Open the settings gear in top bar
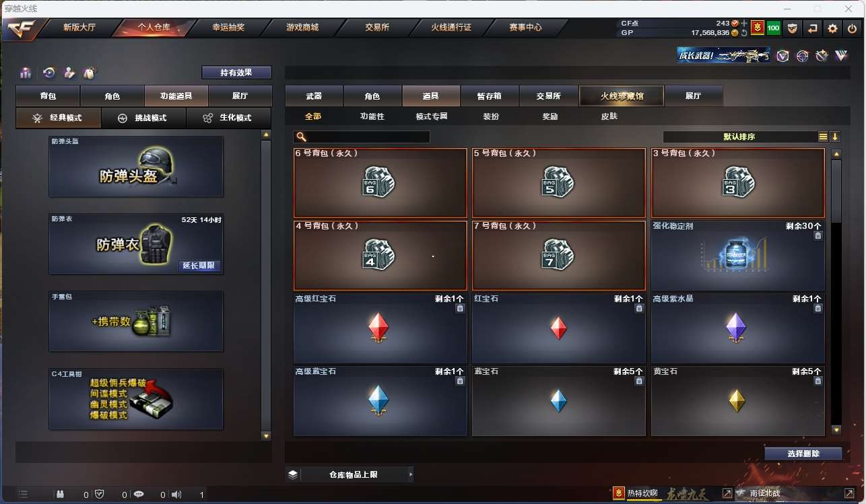The width and height of the screenshot is (866, 504). 832,28
